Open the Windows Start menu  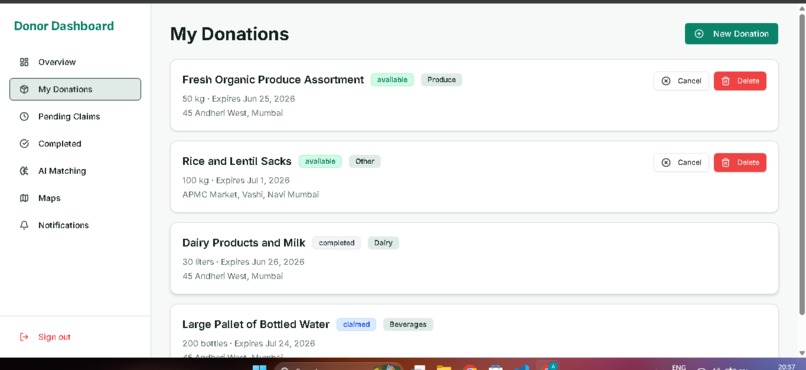pyautogui.click(x=260, y=368)
